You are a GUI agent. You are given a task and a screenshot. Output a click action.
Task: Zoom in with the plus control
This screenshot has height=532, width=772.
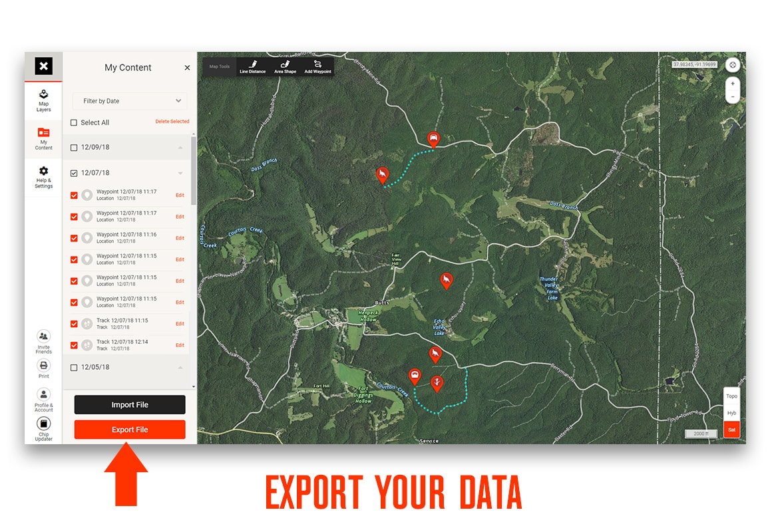coord(732,84)
